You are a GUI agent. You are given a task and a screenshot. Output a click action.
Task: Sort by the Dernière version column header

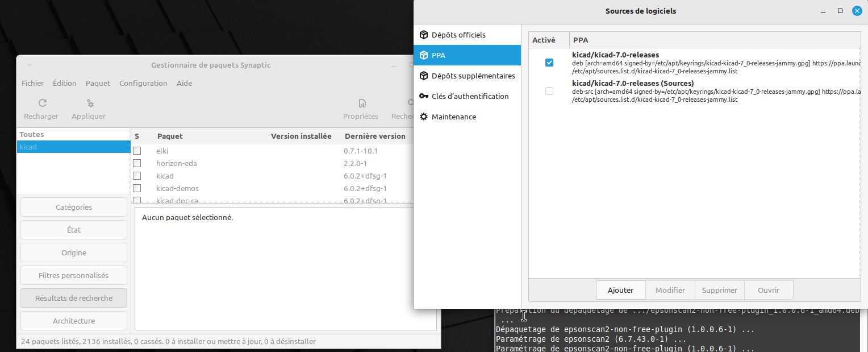(x=376, y=136)
